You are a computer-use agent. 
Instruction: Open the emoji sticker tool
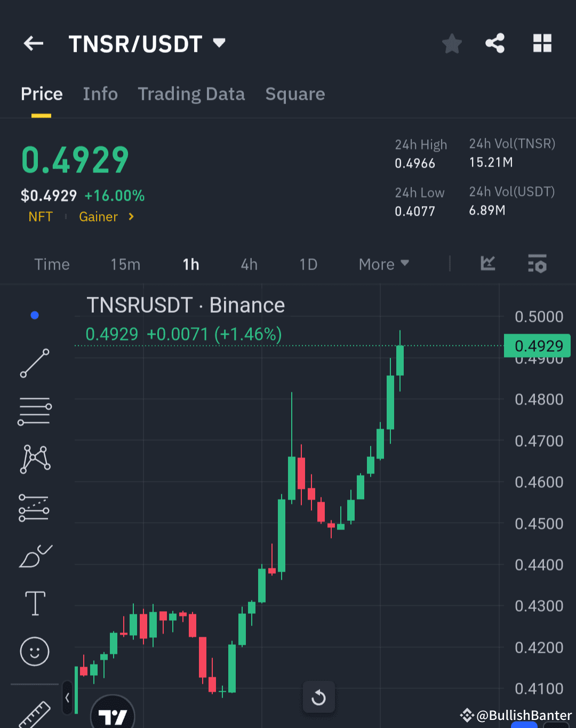tap(34, 651)
